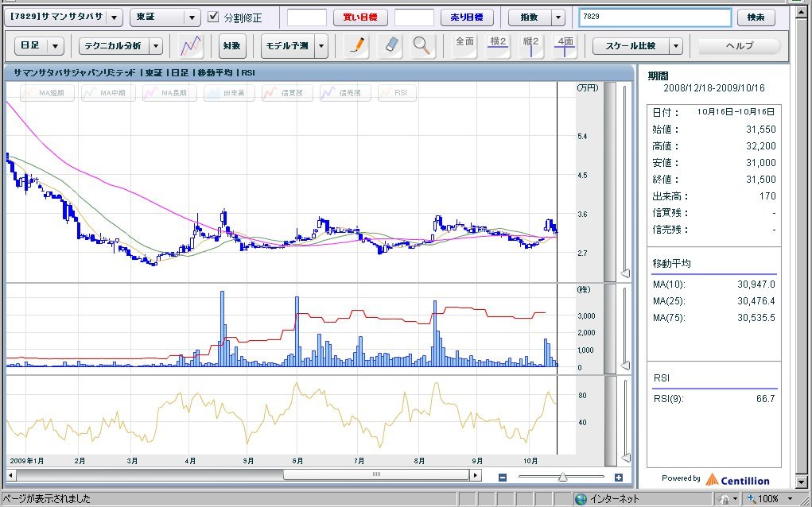Click the ヘルプ help button
Viewport: 812px width, 507px height.
point(740,46)
